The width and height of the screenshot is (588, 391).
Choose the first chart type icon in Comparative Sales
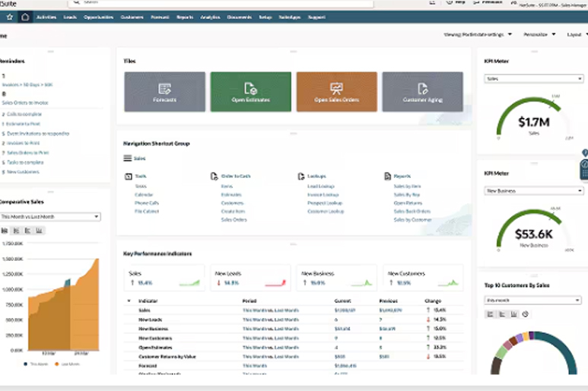[x=4, y=230]
